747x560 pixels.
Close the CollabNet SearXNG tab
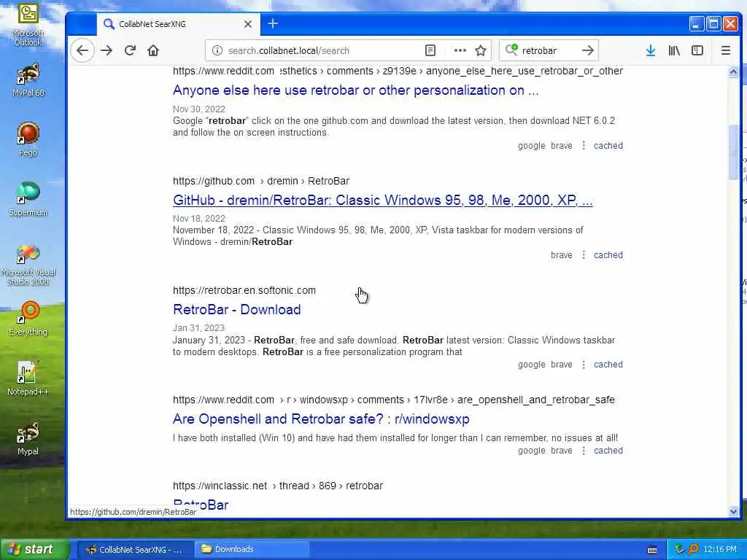click(x=248, y=24)
